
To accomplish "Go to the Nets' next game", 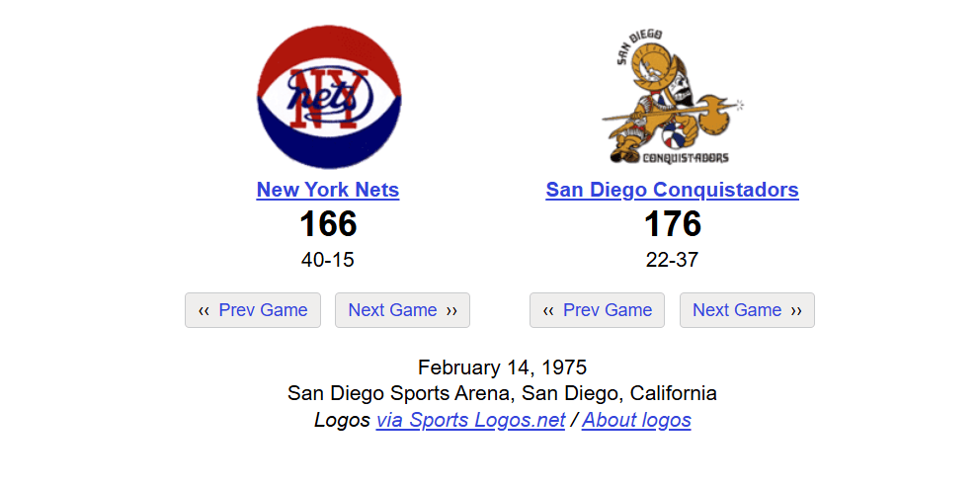I will tap(402, 310).
